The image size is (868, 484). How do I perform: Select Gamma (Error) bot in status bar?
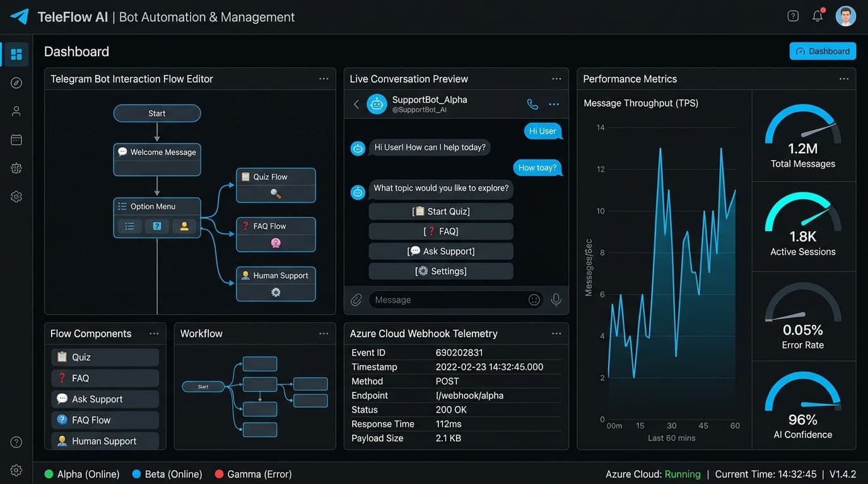coord(254,474)
